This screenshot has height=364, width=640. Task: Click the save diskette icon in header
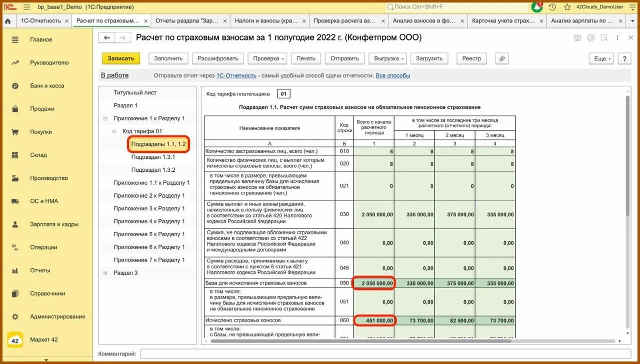pyautogui.click(x=577, y=38)
